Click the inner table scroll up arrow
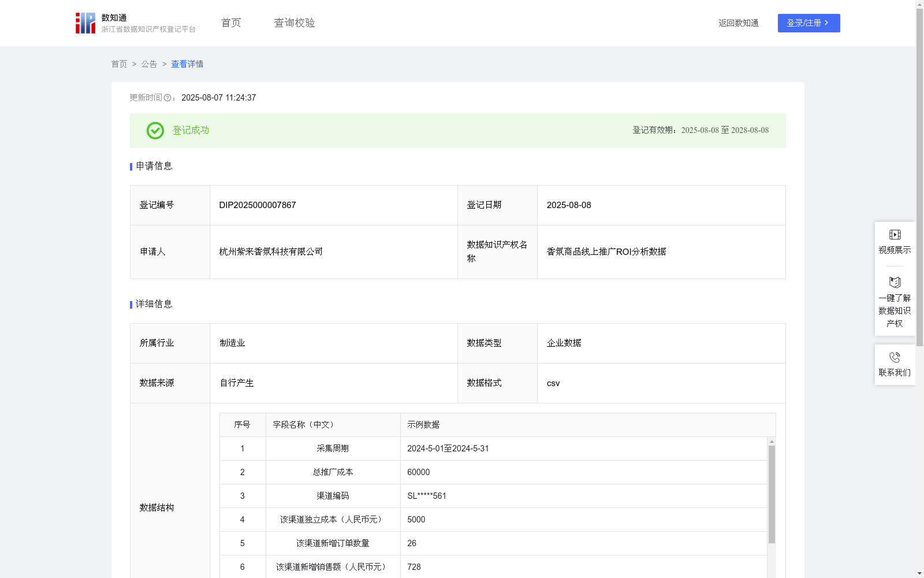 772,442
